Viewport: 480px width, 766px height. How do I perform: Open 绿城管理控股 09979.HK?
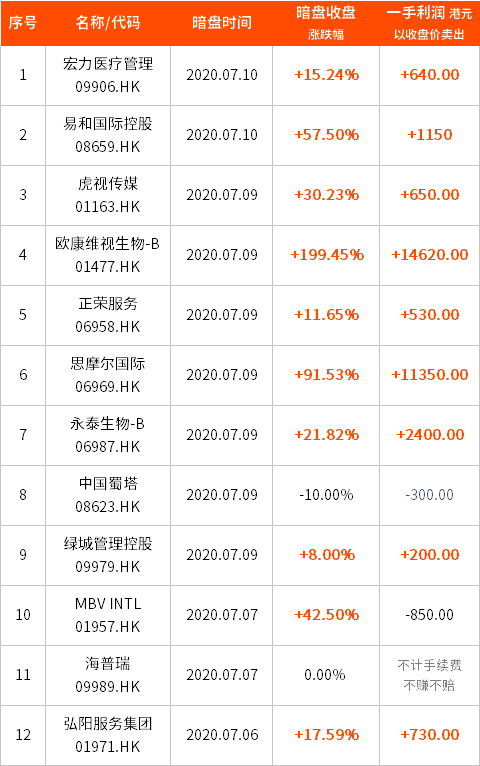tap(108, 555)
